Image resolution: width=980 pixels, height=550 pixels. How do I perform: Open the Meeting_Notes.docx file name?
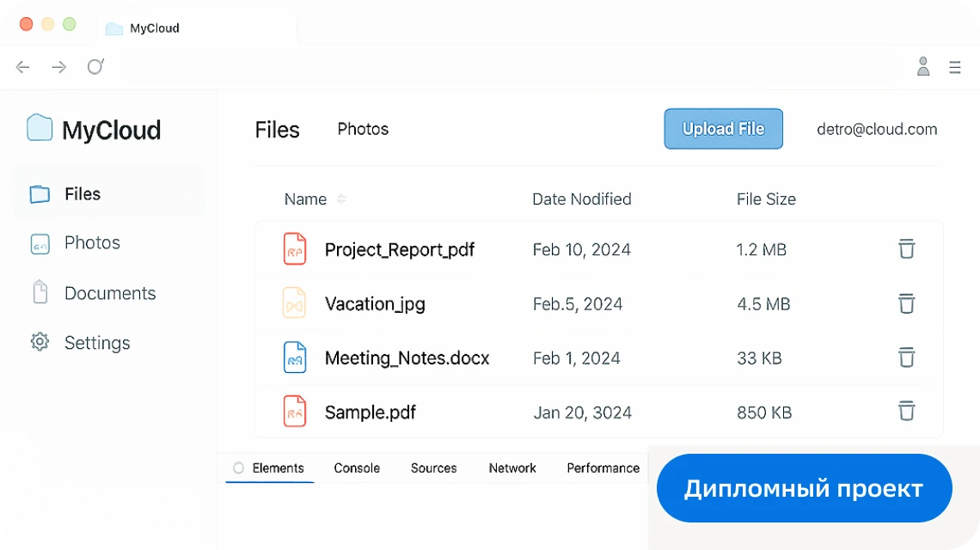click(x=407, y=358)
